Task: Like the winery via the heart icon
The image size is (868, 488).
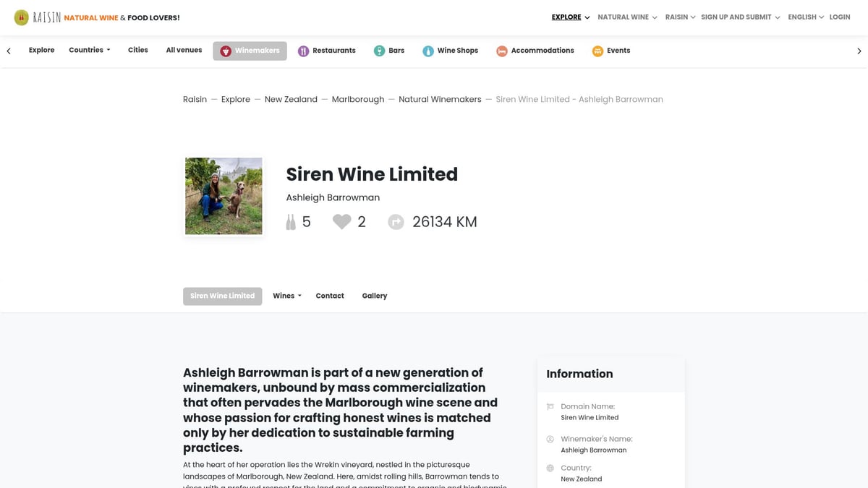Action: point(341,221)
